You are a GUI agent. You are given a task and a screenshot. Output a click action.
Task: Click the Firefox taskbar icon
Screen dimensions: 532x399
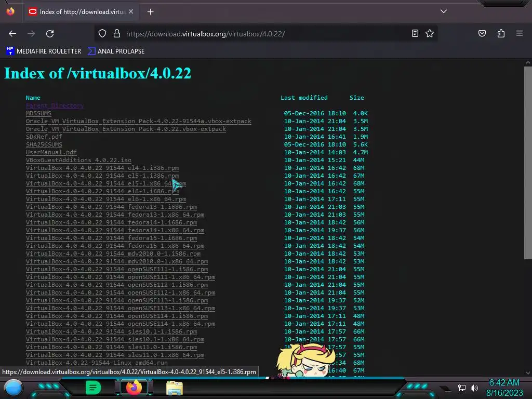(134, 388)
